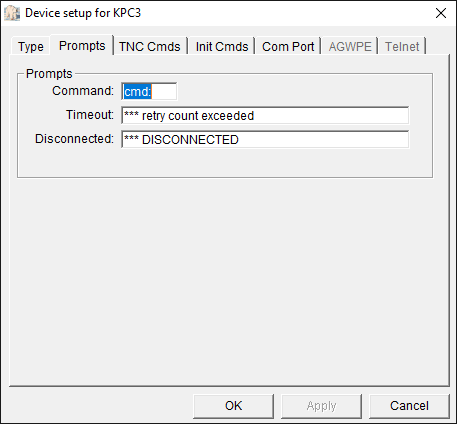
Task: Click the Disconnected: label
Action: click(x=75, y=139)
